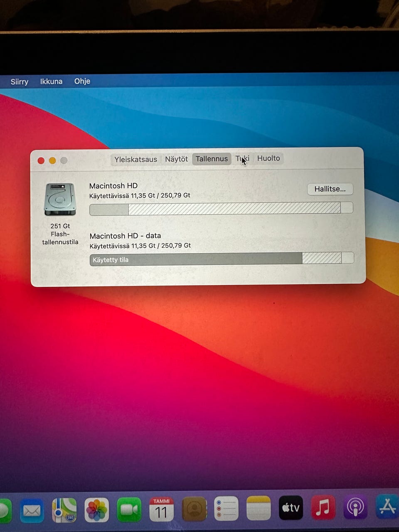Click the Macintosh HD storage bar

click(221, 209)
